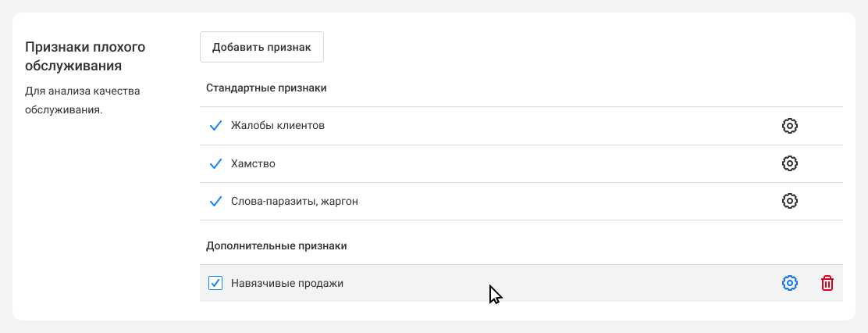Image resolution: width=868 pixels, height=333 pixels.
Task: Open settings gear for Жалобы клиентов
Action: pos(789,126)
